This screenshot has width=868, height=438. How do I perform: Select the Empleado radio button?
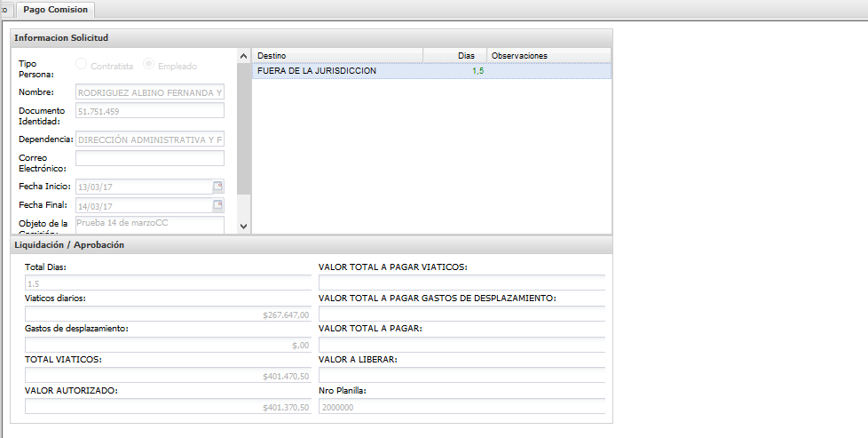(148, 65)
